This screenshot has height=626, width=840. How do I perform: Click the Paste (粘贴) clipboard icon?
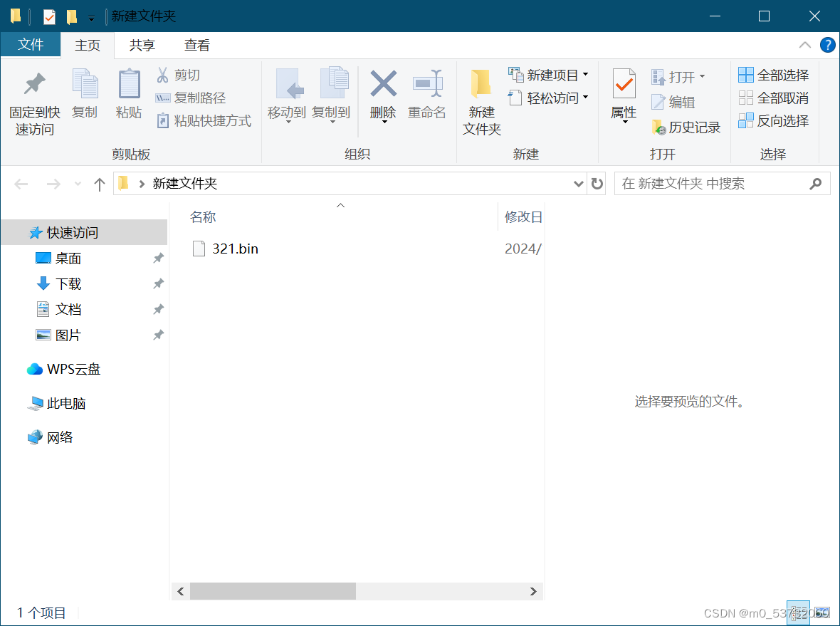129,84
